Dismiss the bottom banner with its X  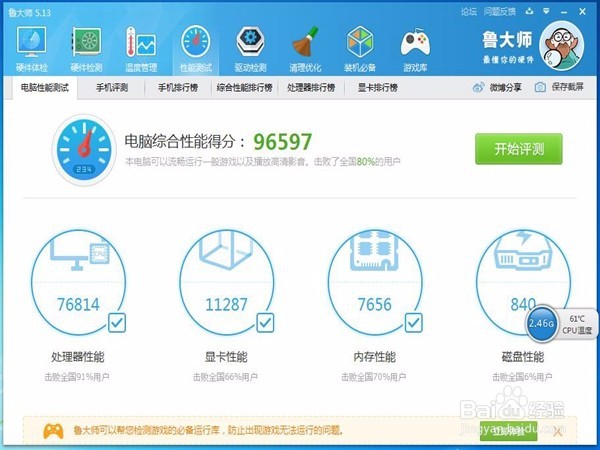[558, 432]
